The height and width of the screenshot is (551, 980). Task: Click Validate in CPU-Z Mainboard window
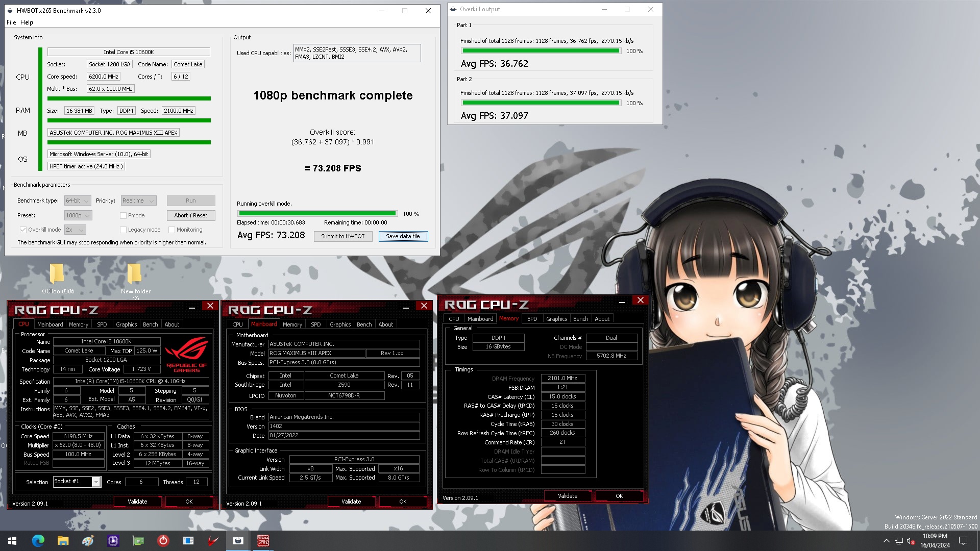pyautogui.click(x=351, y=502)
